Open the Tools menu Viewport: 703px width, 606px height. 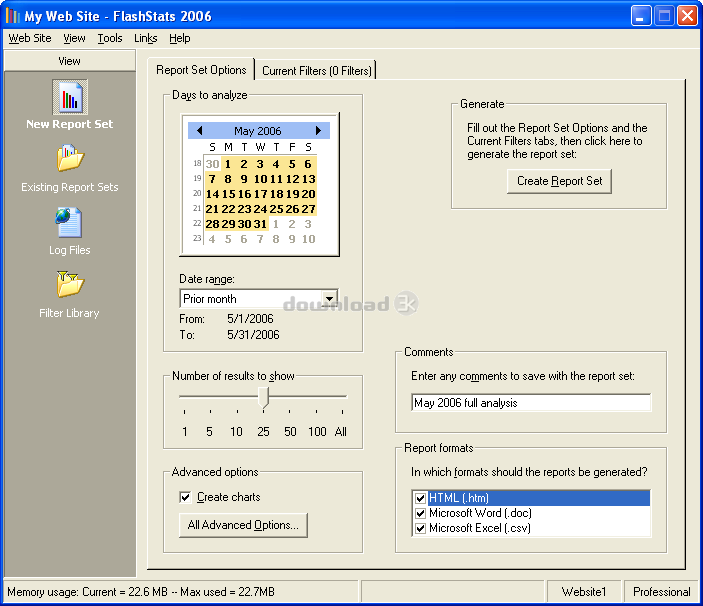point(110,38)
